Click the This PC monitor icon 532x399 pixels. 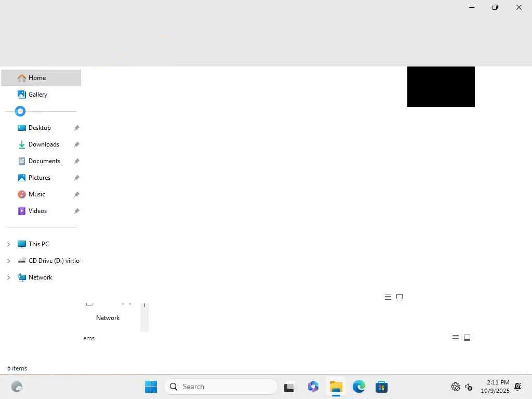coord(22,244)
